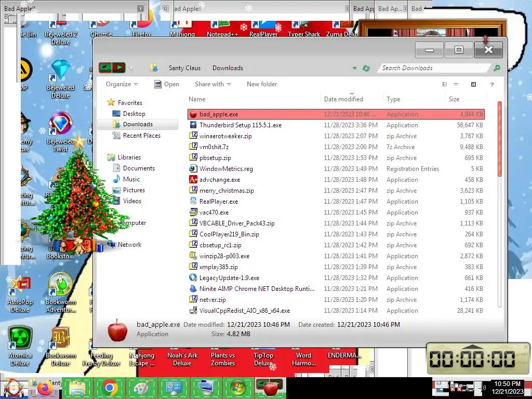The width and height of the screenshot is (532, 399).
Task: Open address bar history dropdown arrow
Action: pos(354,68)
